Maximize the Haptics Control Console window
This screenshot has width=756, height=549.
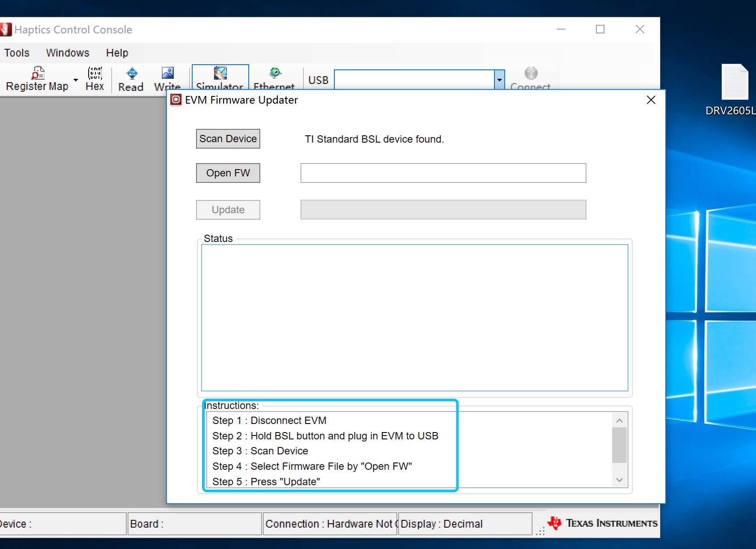click(600, 29)
